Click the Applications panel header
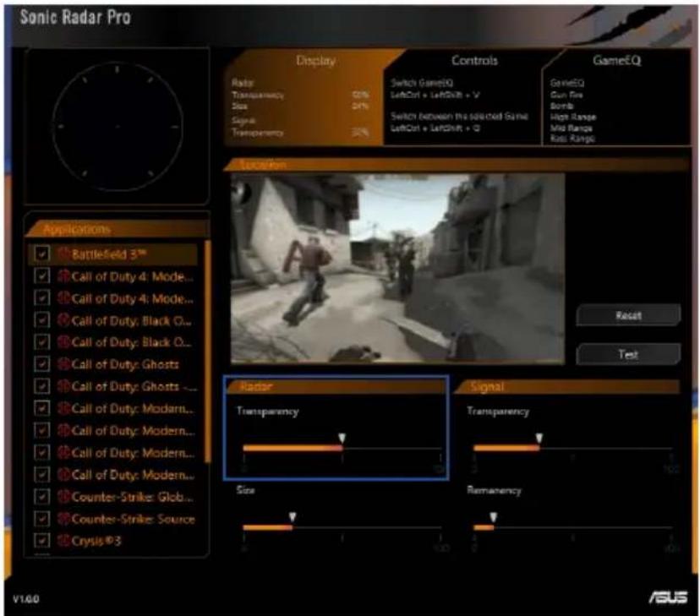Screen dimensions: 700x616 click(x=118, y=229)
